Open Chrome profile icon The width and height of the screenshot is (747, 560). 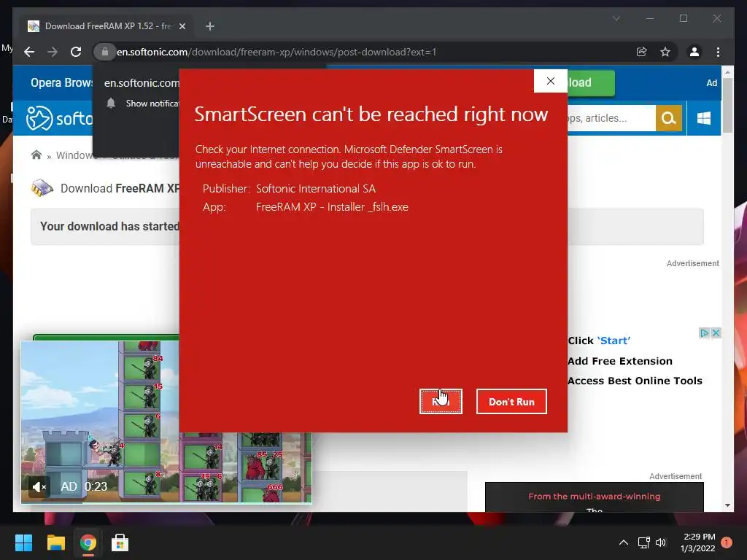click(x=694, y=52)
